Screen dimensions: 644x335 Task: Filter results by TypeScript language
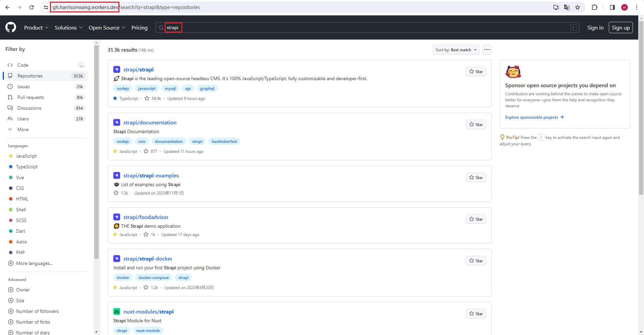pos(27,167)
